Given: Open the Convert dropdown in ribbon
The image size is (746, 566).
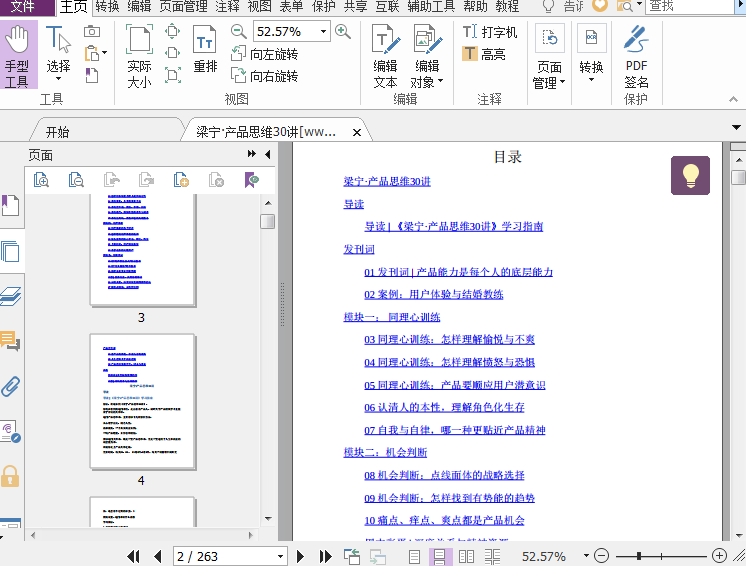Looking at the screenshot, I should pos(591,53).
